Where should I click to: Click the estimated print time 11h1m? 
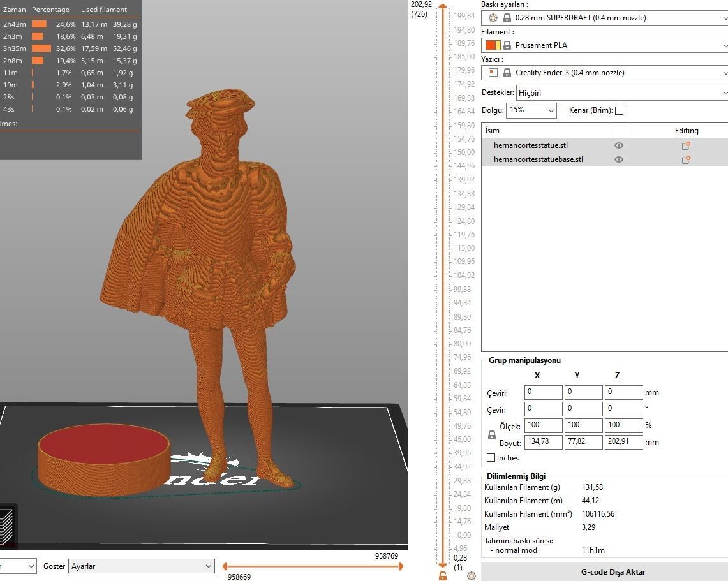pyautogui.click(x=593, y=550)
